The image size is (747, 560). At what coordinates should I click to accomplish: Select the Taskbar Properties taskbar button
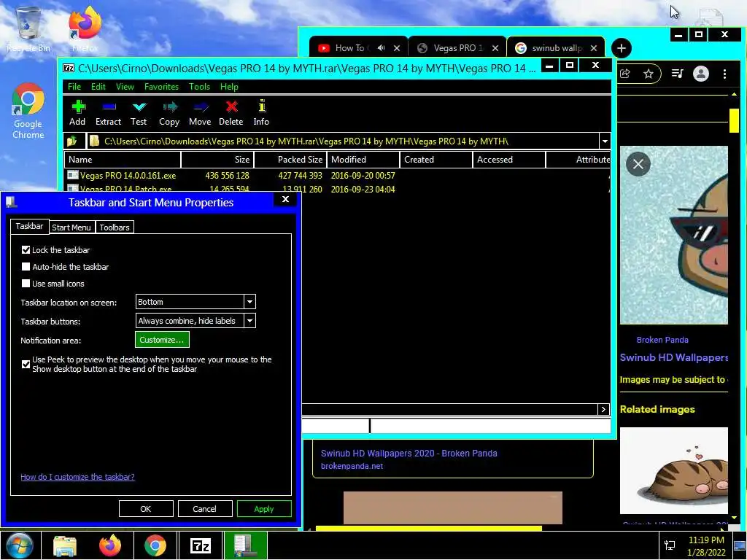(x=246, y=545)
